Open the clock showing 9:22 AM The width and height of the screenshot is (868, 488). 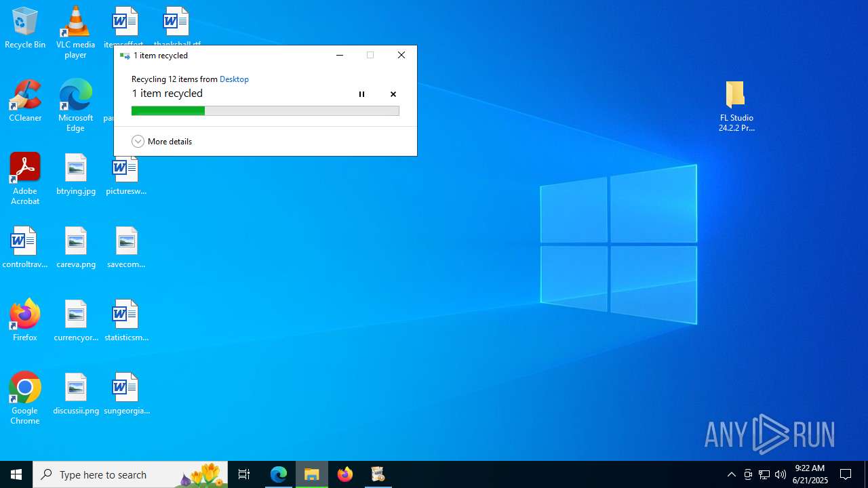pos(810,474)
